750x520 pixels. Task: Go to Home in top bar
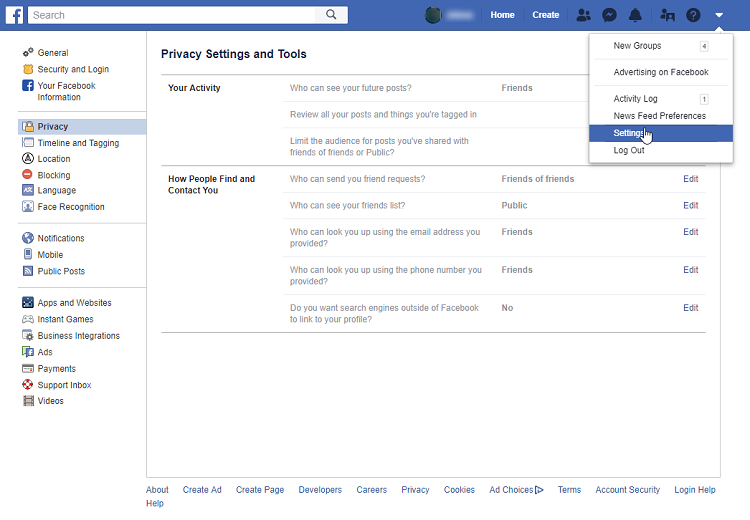(x=502, y=15)
